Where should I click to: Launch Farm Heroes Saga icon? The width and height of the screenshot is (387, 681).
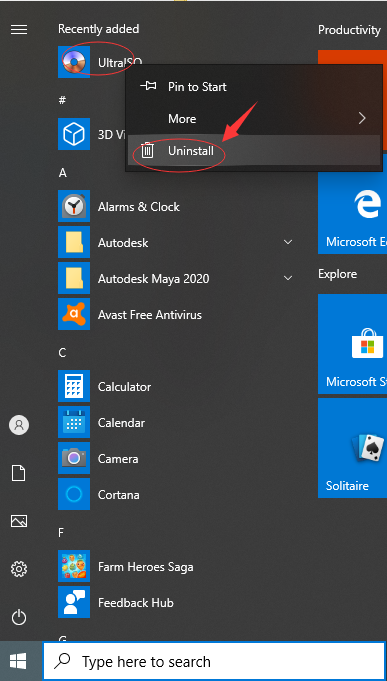coord(74,567)
